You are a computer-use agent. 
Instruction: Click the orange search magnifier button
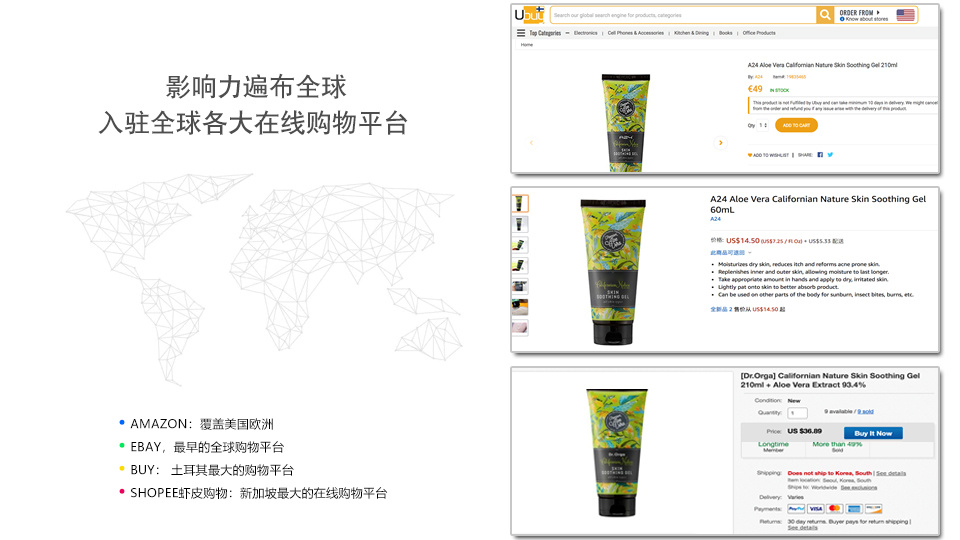coord(825,15)
